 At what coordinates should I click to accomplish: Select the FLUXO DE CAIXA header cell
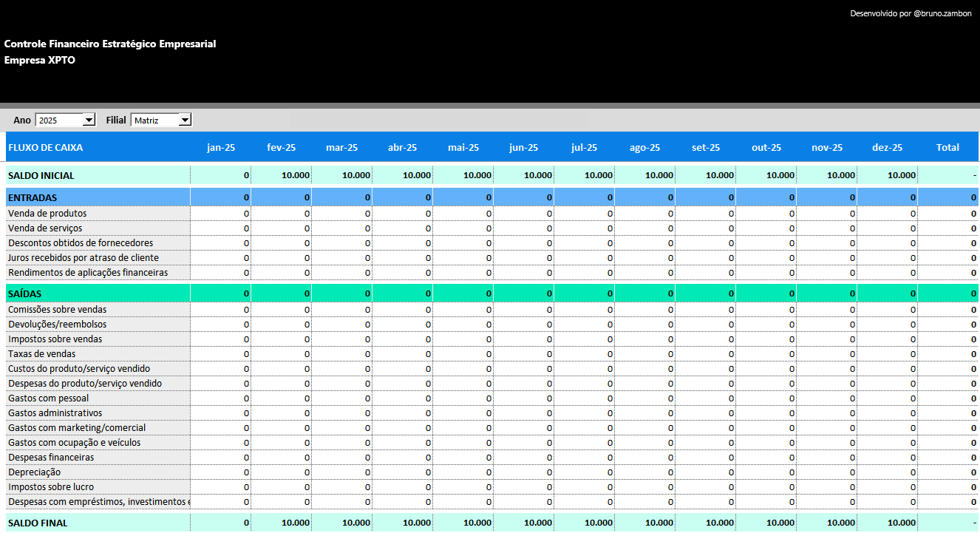click(x=45, y=147)
